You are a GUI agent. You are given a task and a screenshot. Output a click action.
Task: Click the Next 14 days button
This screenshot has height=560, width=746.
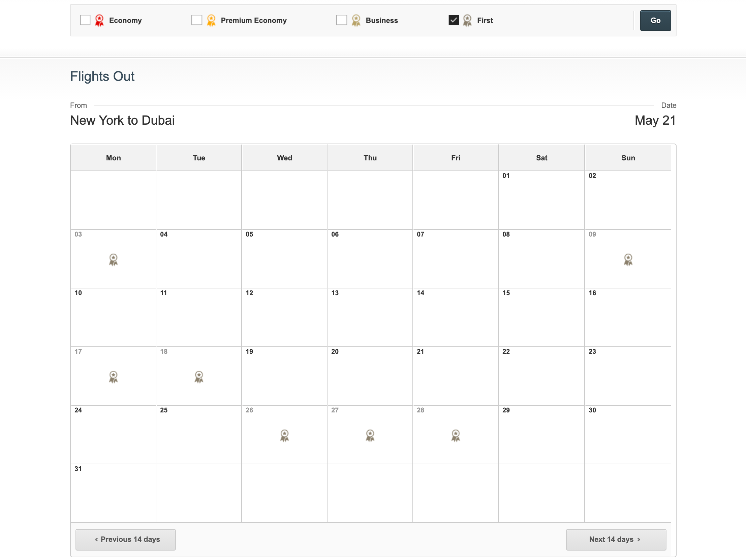616,539
